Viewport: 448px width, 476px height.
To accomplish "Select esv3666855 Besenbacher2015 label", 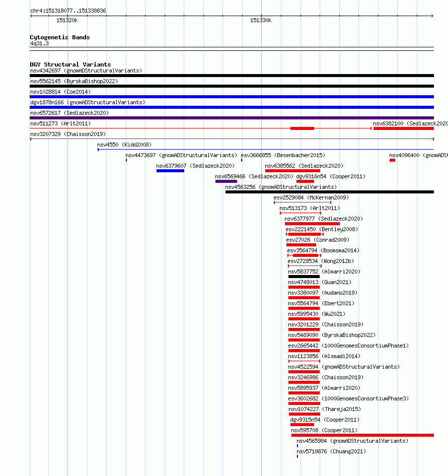I will tap(283, 155).
